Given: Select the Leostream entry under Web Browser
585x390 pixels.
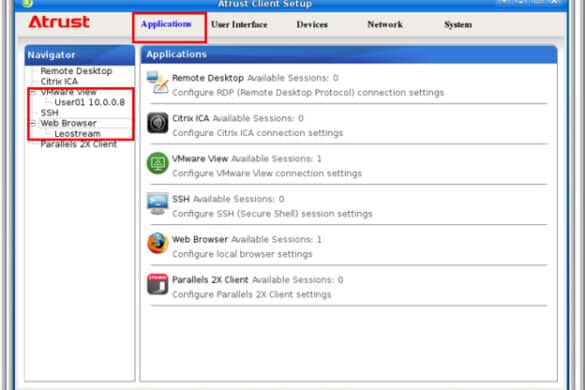Looking at the screenshot, I should (77, 134).
